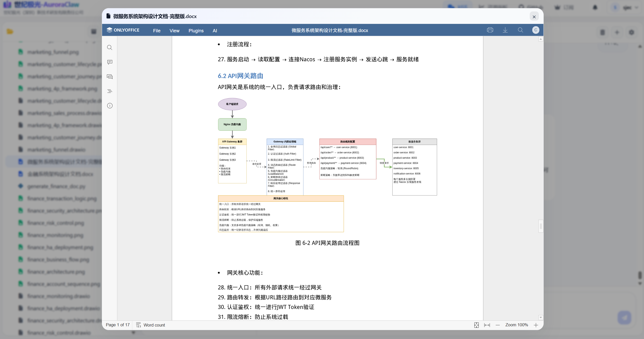
Task: View the document info panel
Action: coord(110,106)
